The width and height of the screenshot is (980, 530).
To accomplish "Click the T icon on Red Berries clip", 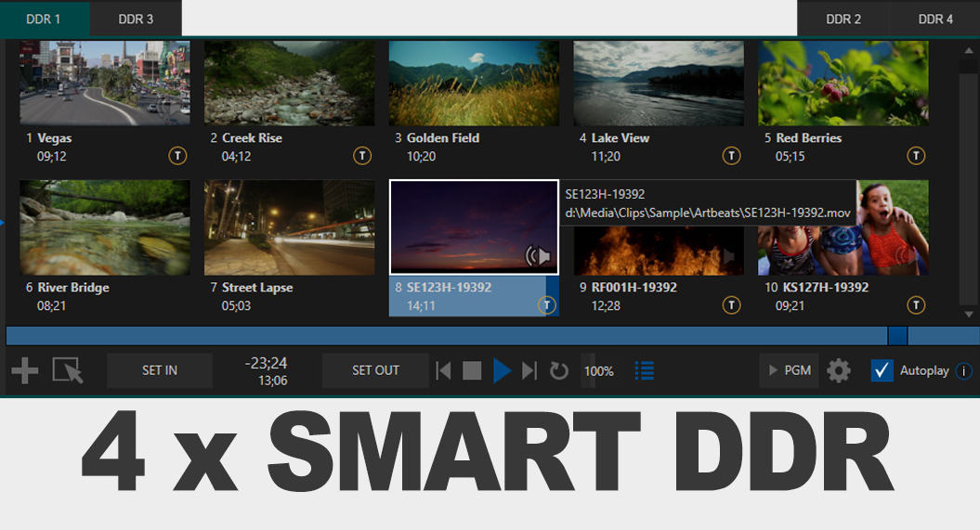I will click(917, 156).
